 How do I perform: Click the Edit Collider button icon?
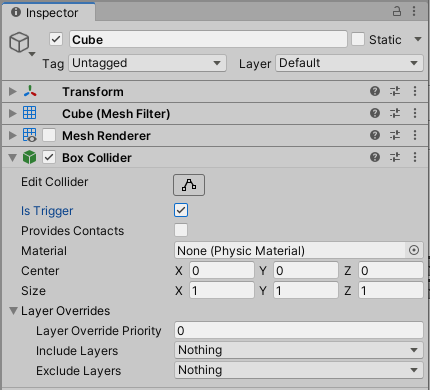tap(189, 185)
